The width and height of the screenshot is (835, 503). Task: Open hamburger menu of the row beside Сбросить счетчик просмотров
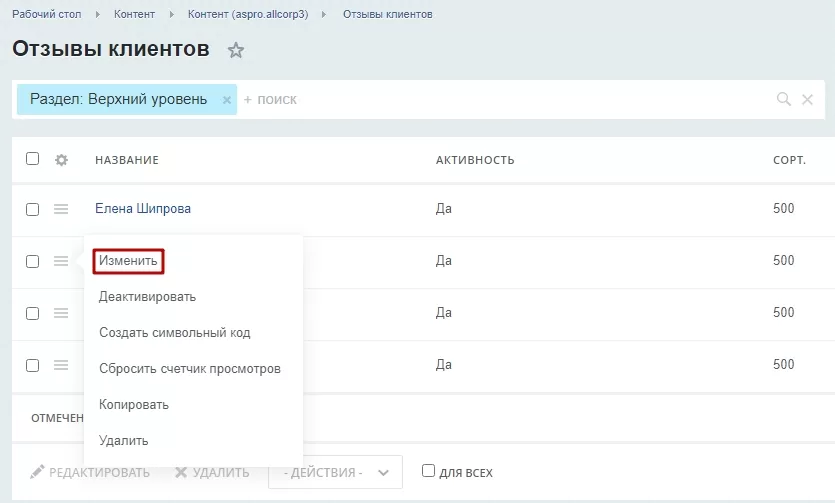click(61, 365)
